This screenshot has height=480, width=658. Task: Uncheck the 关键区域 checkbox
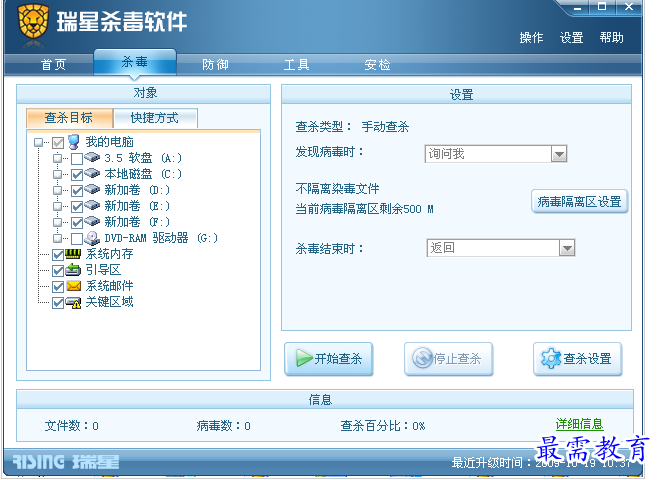(x=58, y=303)
